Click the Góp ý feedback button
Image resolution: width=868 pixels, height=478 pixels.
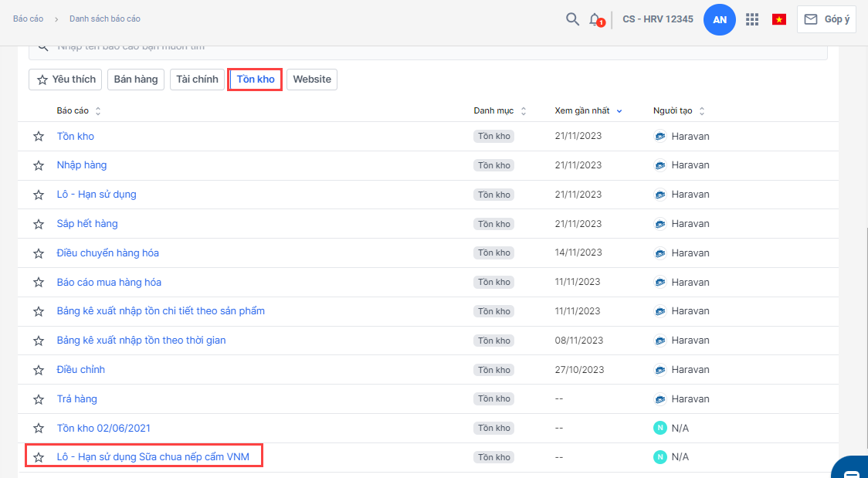[826, 19]
